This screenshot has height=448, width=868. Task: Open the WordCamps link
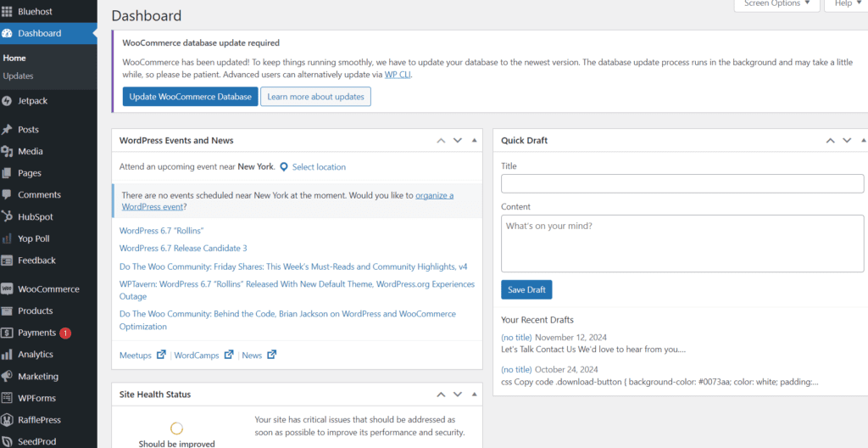coord(197,356)
